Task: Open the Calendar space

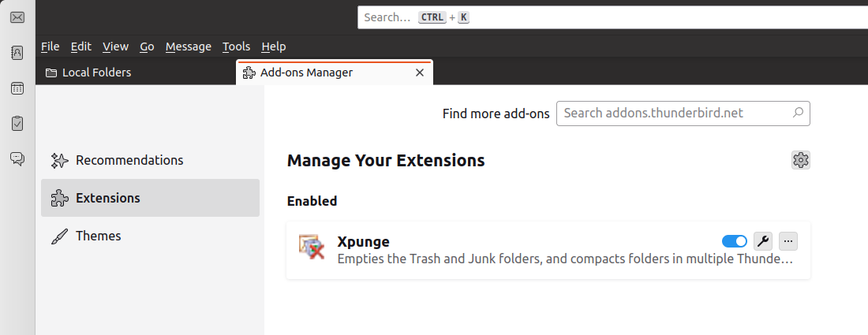Action: click(x=17, y=88)
